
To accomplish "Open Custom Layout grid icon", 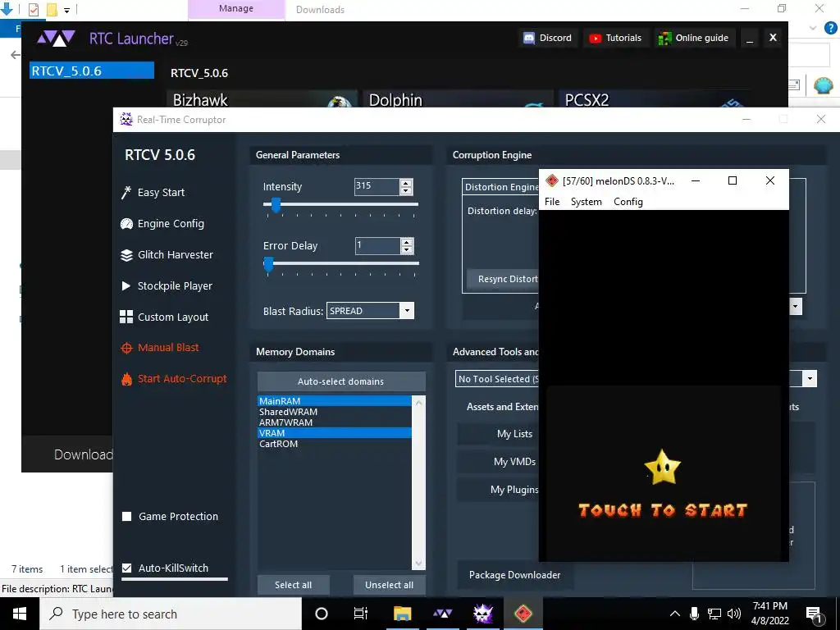I will pos(126,317).
